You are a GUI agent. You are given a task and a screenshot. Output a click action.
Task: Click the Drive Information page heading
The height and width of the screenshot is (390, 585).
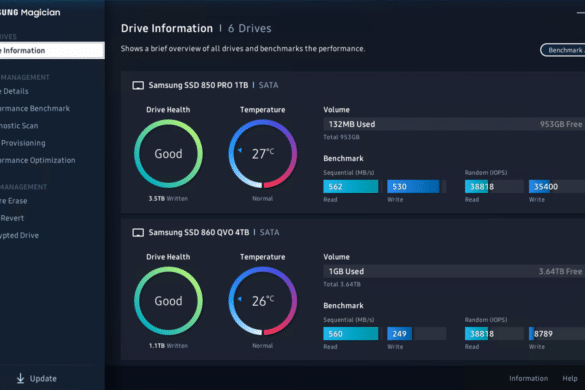[167, 28]
